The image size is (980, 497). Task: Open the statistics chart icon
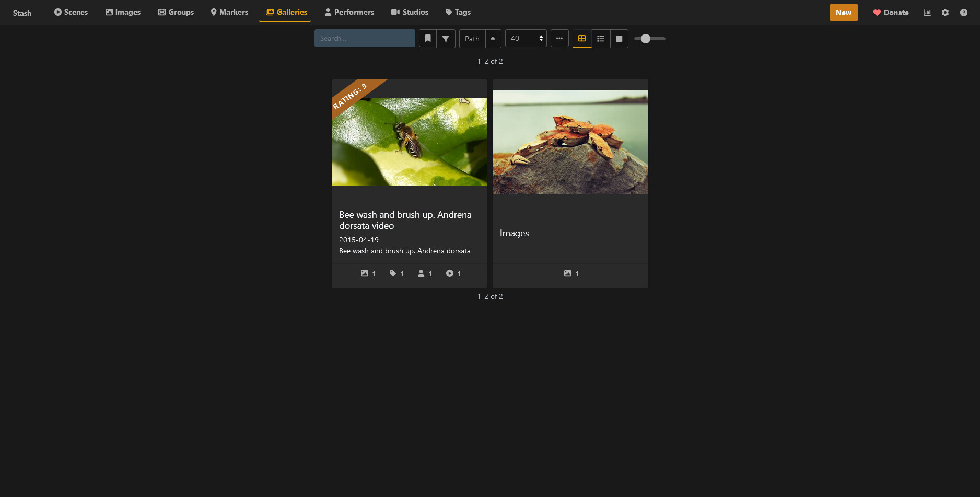(x=927, y=13)
